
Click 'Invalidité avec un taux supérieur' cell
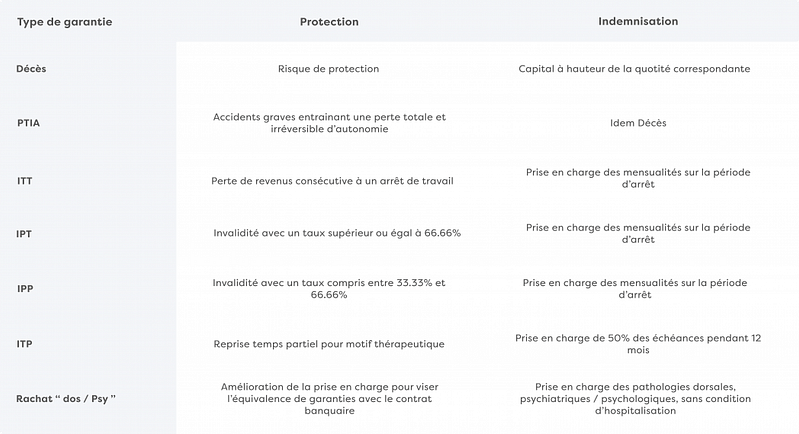pos(337,233)
